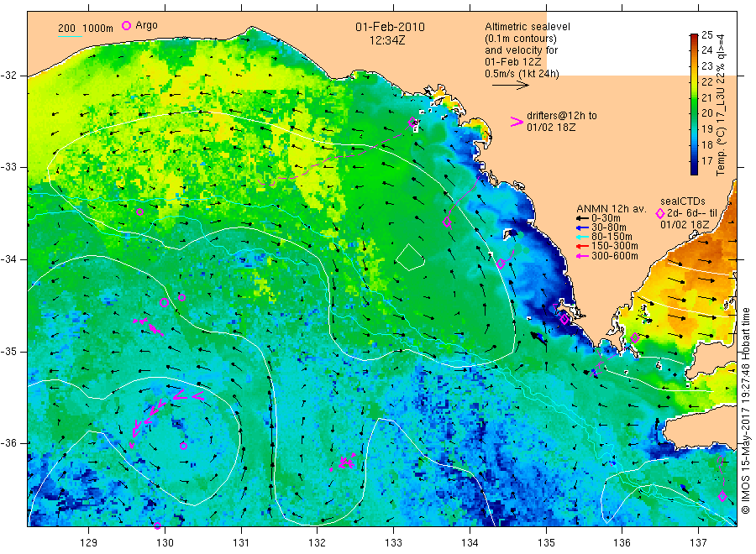Click the longitude axis label 133
756x554 pixels.
point(393,543)
